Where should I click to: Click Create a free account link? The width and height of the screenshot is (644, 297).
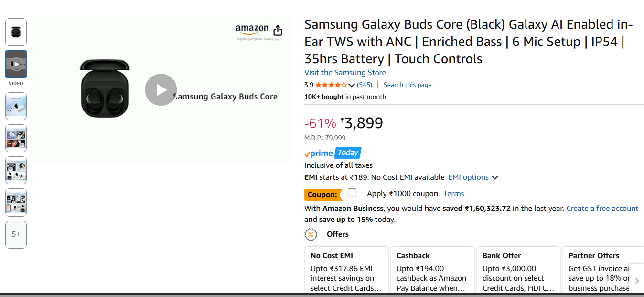tap(602, 209)
